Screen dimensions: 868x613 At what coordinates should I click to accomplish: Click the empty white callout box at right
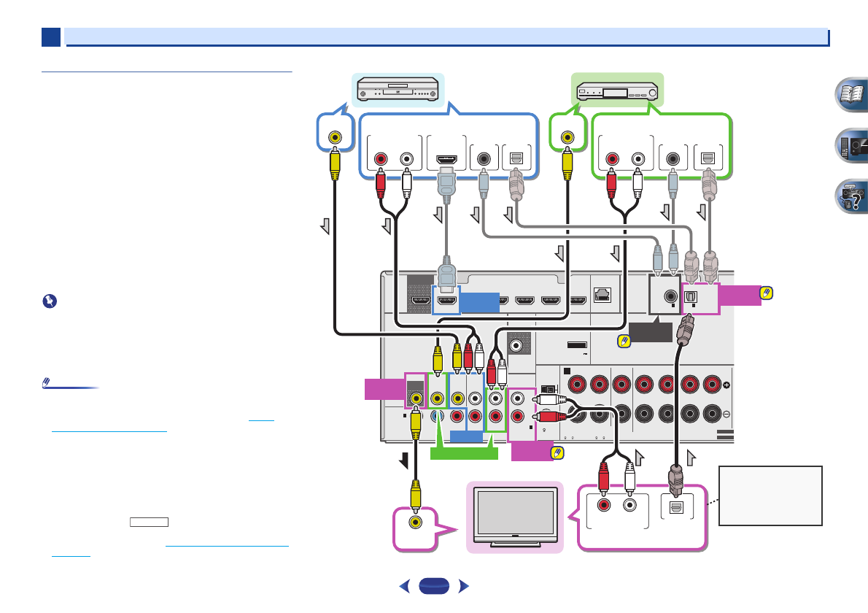(x=770, y=496)
